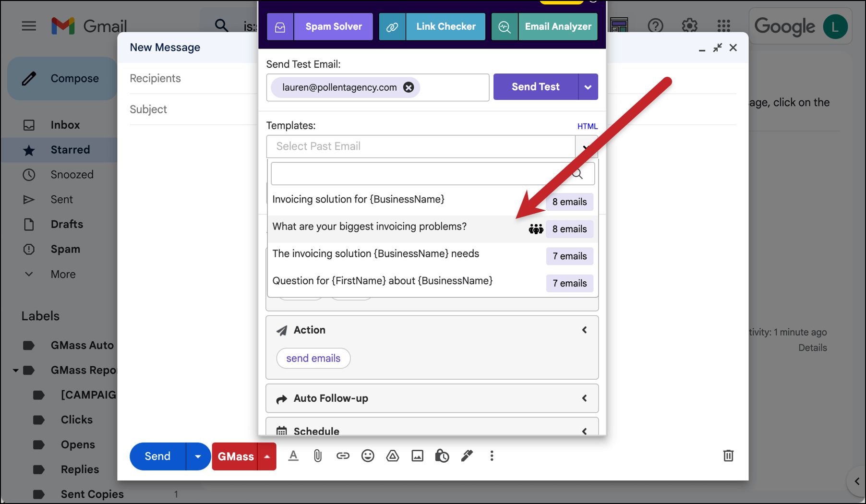Discard draft with the trash icon

(x=728, y=456)
